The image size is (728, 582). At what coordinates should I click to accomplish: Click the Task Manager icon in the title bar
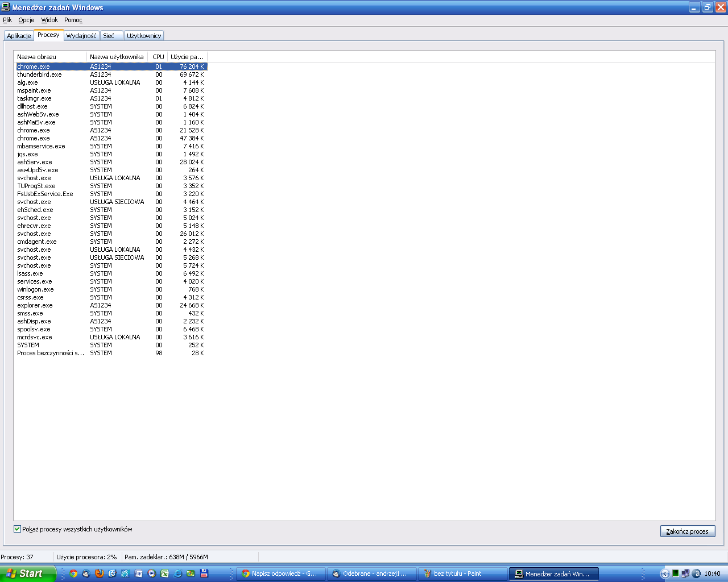tap(6, 7)
